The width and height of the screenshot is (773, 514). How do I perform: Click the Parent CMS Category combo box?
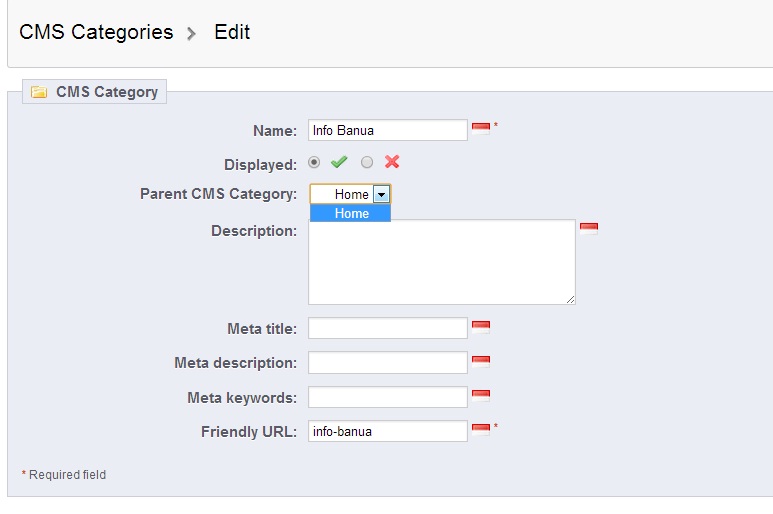pos(343,194)
